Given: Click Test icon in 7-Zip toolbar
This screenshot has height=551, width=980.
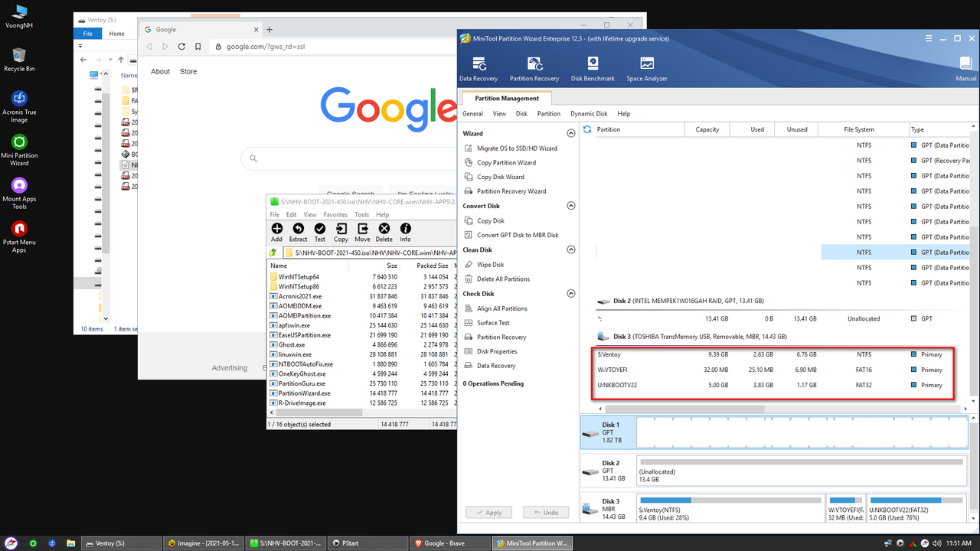Looking at the screenshot, I should 319,233.
